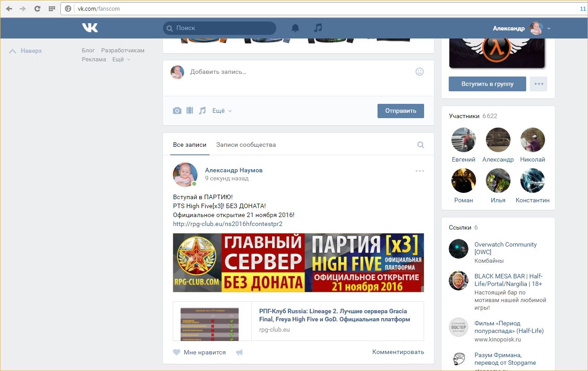Click the site info icon in address bar
This screenshot has height=371, width=588.
point(68,9)
